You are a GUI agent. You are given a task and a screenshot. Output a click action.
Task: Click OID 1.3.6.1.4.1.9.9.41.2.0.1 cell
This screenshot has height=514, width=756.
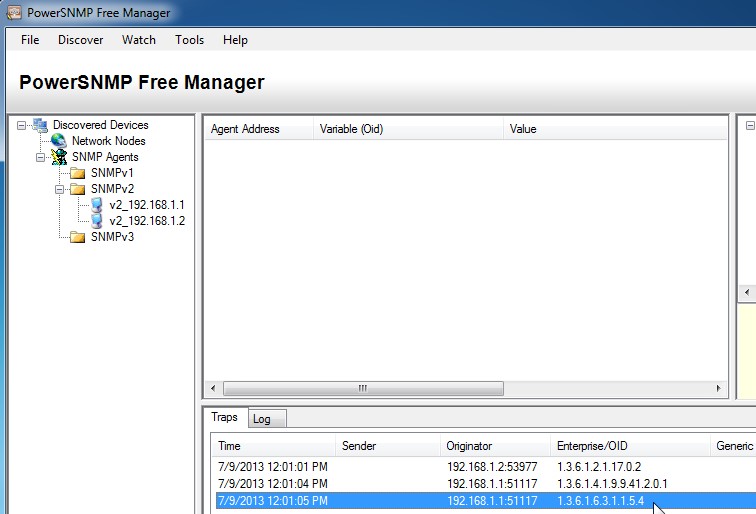click(612, 484)
